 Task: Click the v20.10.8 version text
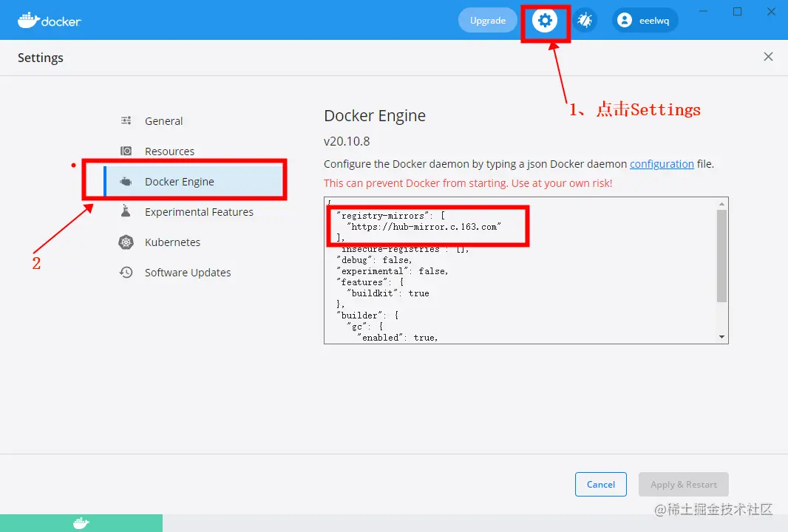[x=347, y=141]
